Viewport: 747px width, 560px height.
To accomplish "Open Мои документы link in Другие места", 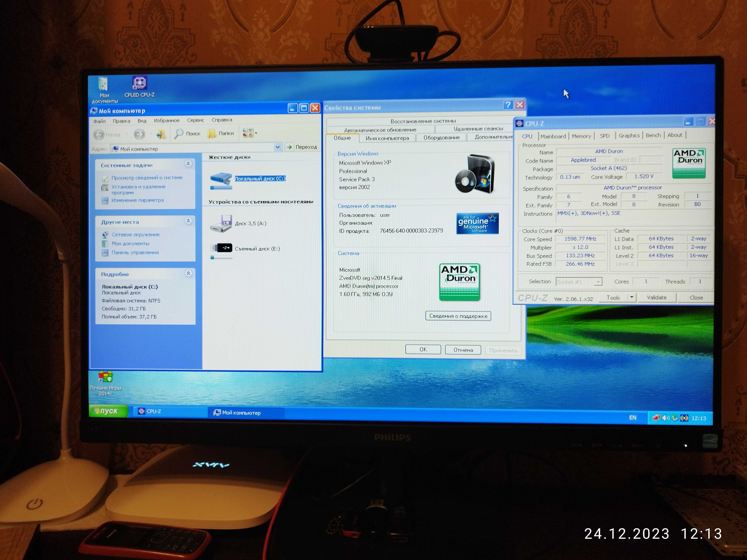I will pyautogui.click(x=130, y=243).
